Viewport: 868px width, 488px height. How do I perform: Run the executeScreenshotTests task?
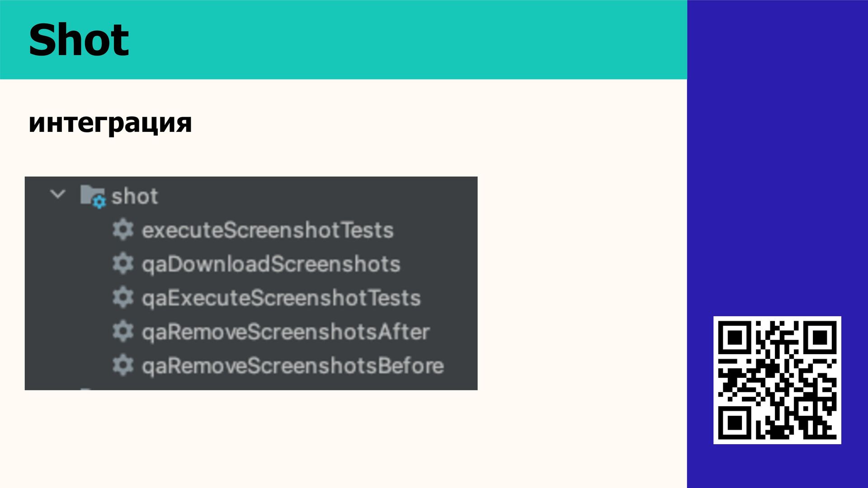pyautogui.click(x=268, y=230)
